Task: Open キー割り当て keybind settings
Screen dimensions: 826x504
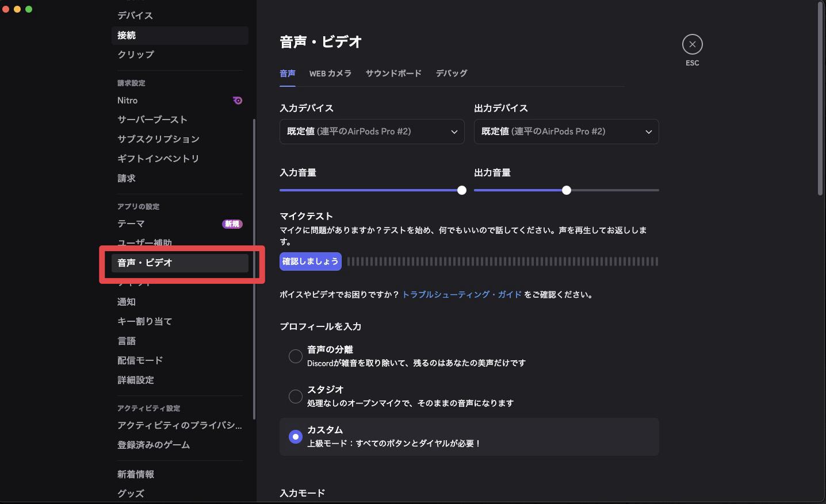Action: 144,321
